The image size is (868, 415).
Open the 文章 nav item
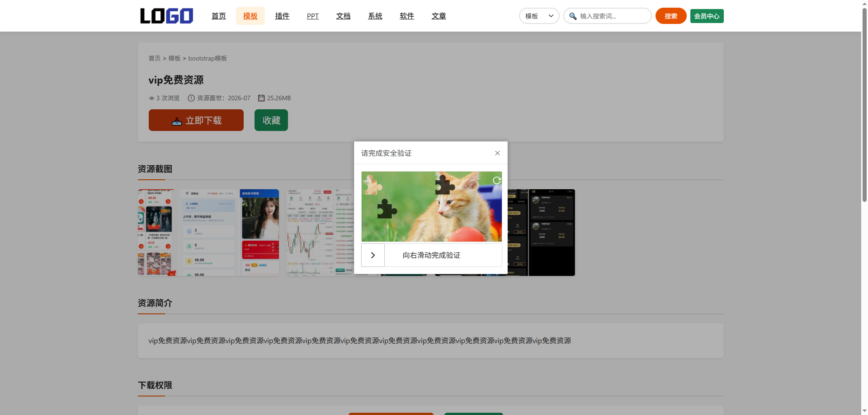click(x=439, y=16)
